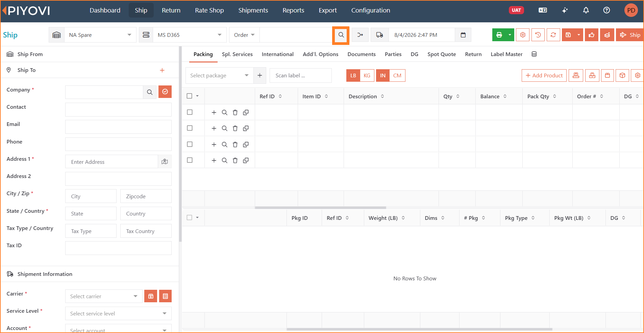Open the PD user profile avatar
Screen dimensions: 644x333
tap(631, 10)
